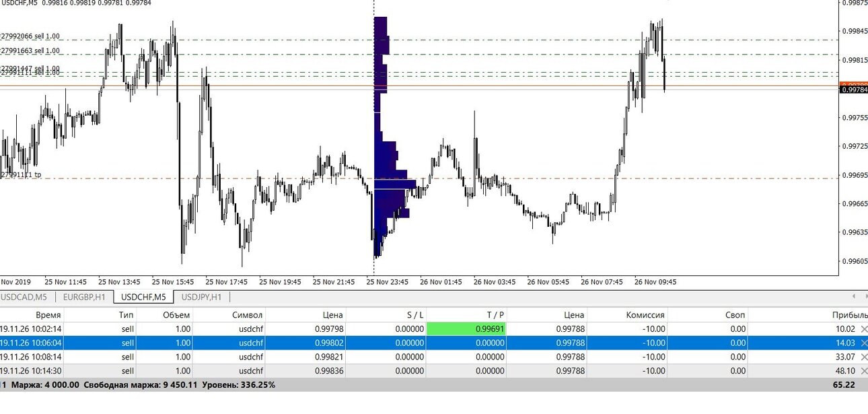Screen dimensions: 868x414
Task: Switch to the EURGBP,H1 chart tab
Action: 84,297
